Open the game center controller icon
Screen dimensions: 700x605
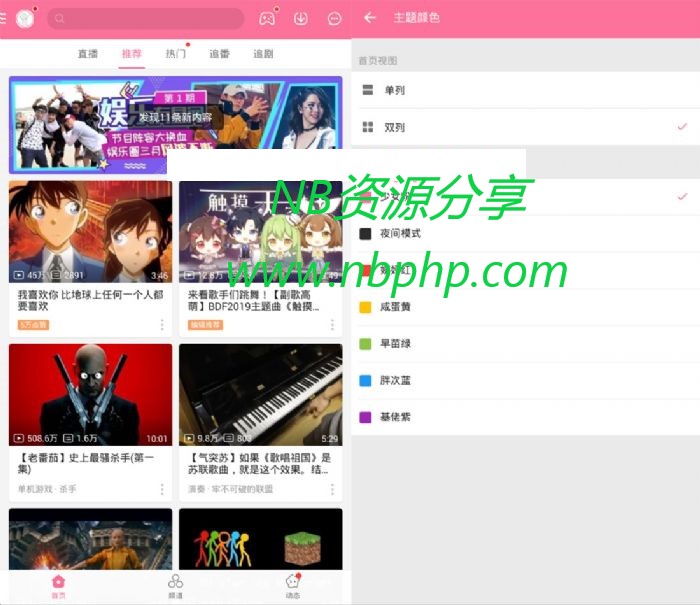coord(267,18)
